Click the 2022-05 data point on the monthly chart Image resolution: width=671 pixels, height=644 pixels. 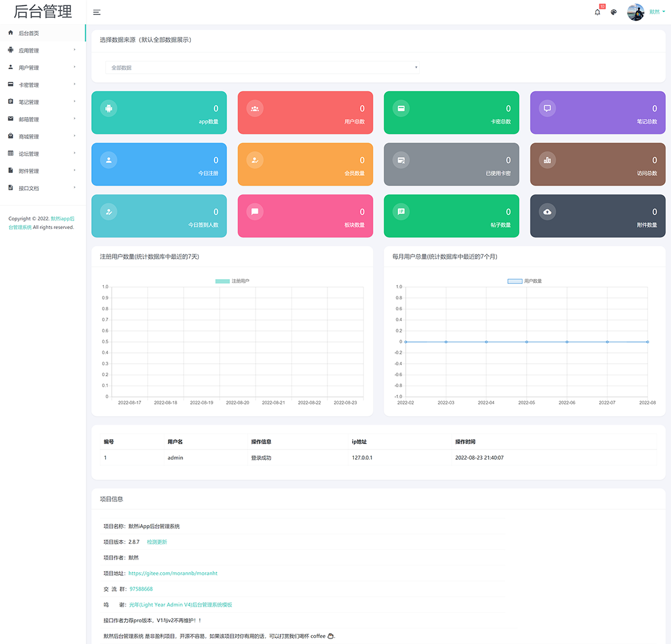(527, 342)
